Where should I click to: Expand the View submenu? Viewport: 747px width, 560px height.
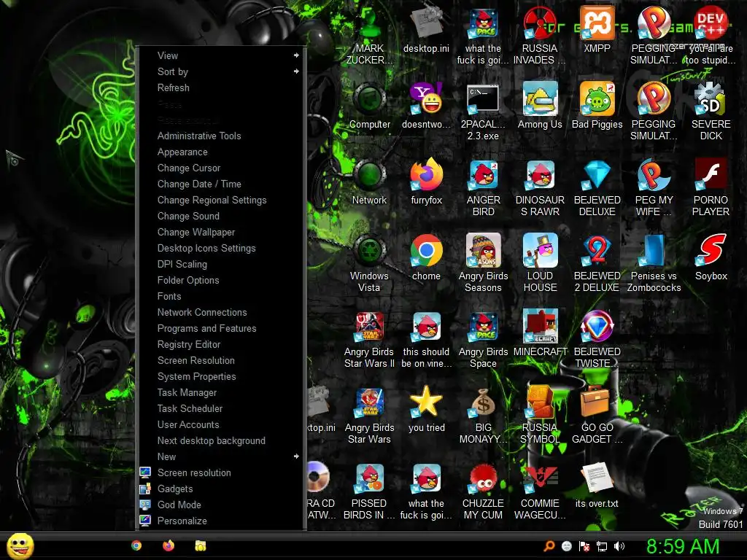tap(221, 55)
